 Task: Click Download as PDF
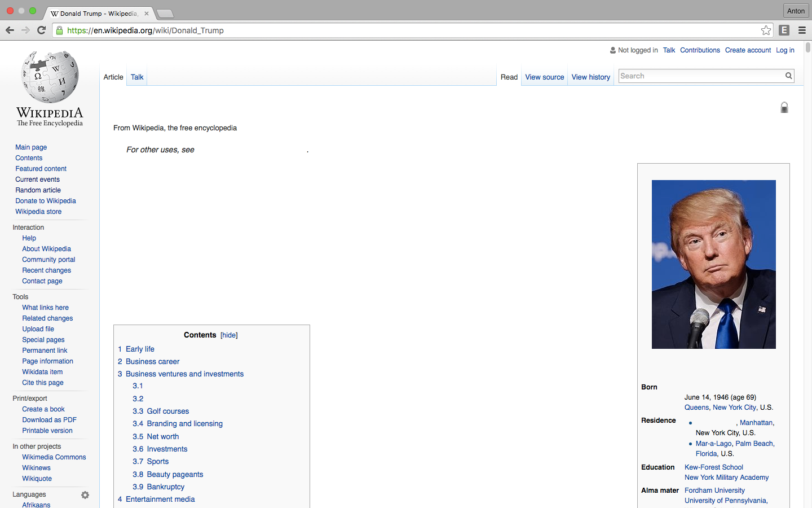(x=49, y=420)
